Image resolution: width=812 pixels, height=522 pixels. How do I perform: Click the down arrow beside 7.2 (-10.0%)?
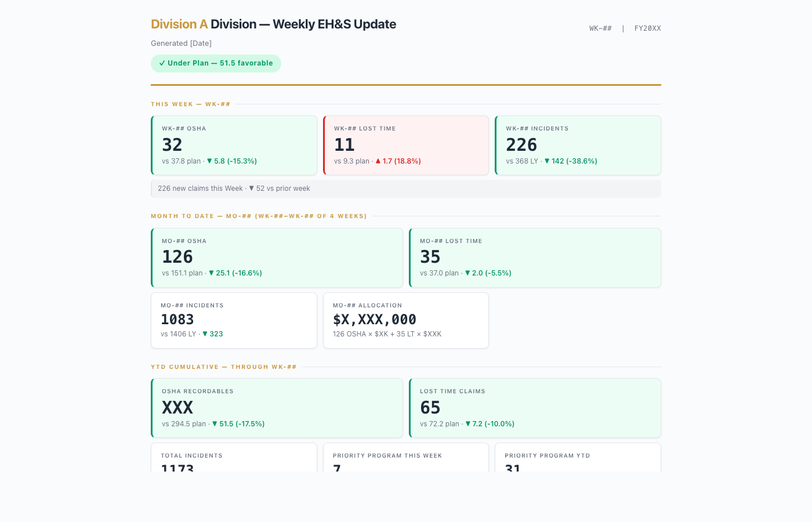(468, 424)
